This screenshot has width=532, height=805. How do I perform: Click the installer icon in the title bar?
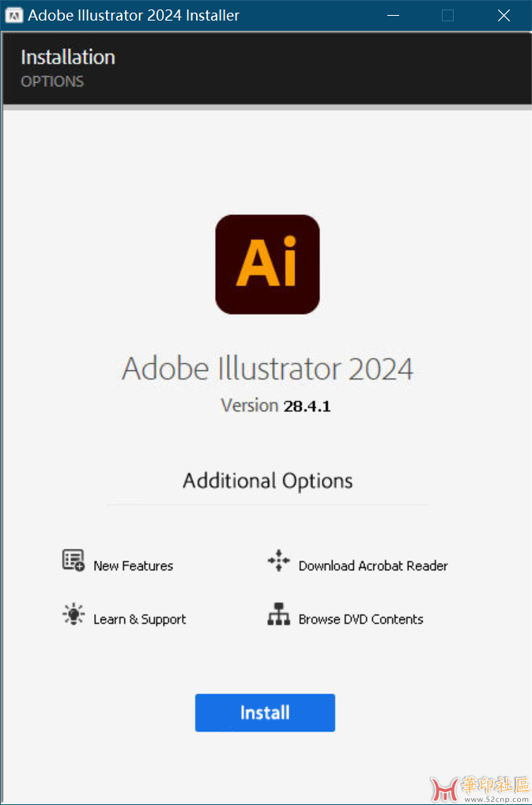[14, 15]
